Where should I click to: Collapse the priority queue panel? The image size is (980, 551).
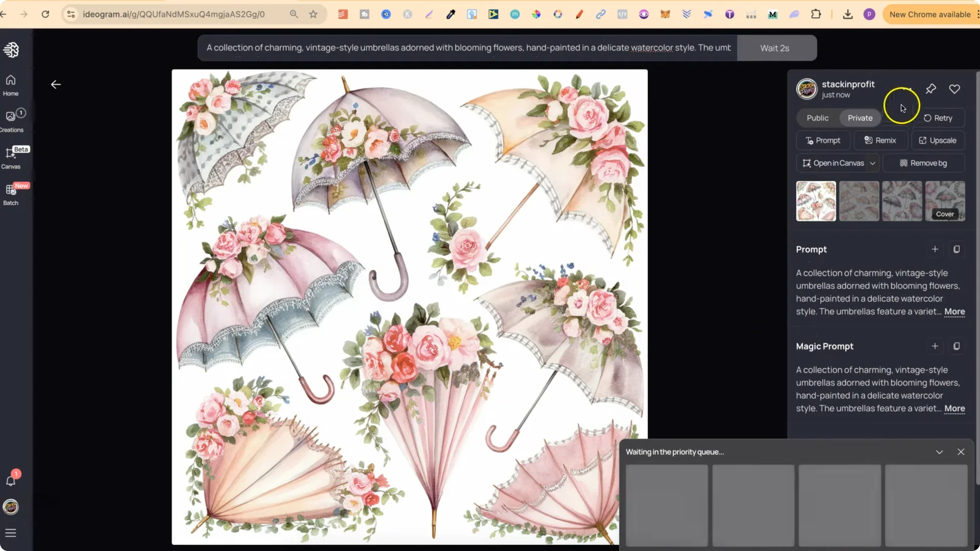[x=940, y=452]
